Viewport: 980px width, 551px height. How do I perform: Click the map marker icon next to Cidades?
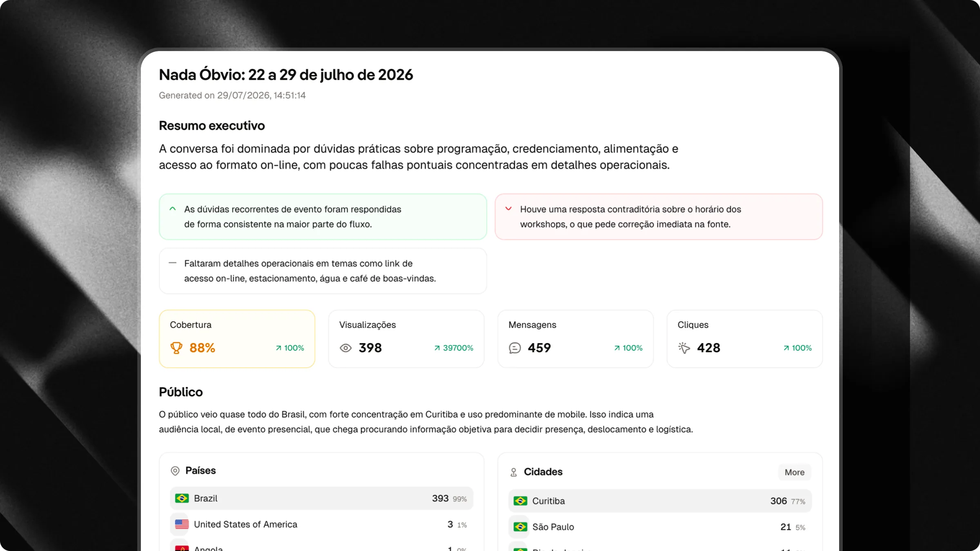[x=514, y=472]
